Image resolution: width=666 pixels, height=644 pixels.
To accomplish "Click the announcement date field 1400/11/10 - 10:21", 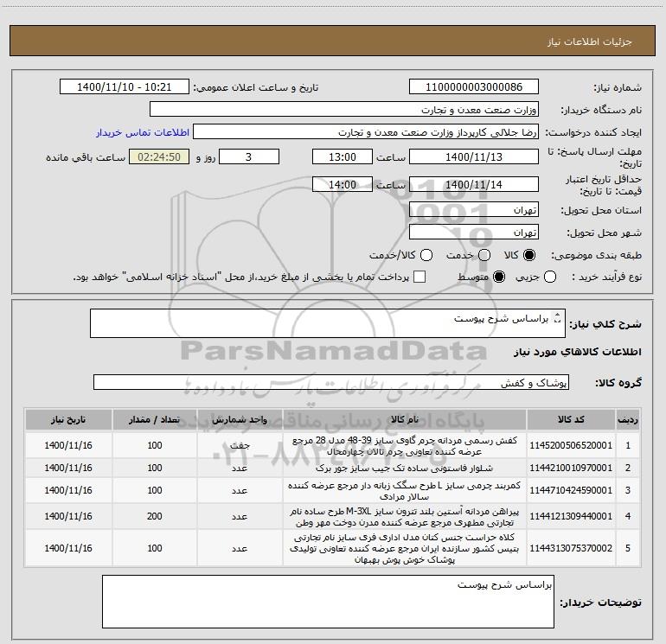I will click(124, 86).
